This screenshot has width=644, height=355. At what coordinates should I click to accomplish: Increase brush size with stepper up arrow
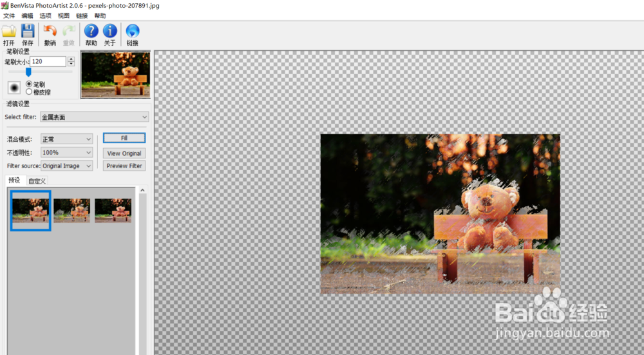click(x=71, y=59)
